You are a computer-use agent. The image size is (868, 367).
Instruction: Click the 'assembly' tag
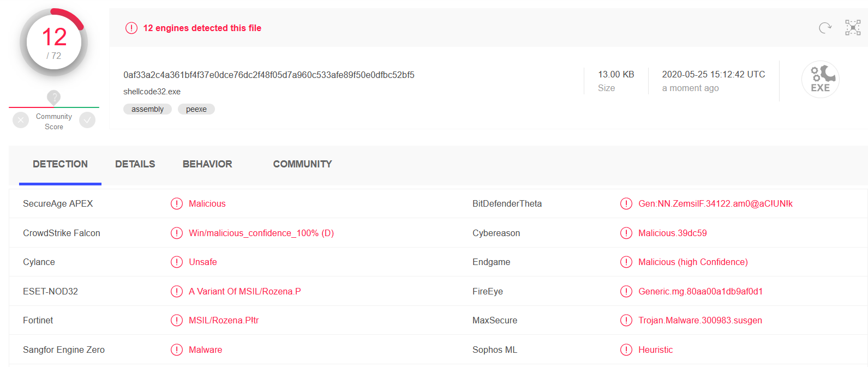point(147,109)
